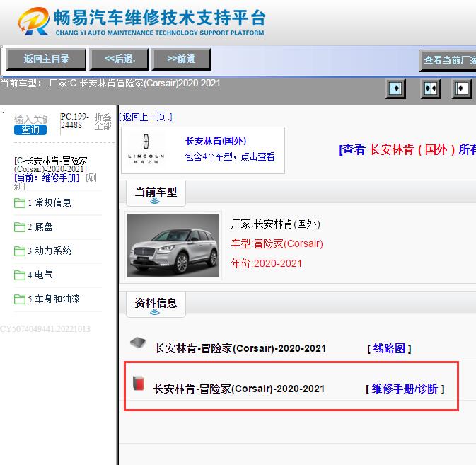Click 返回上一页 link
Image resolution: width=476 pixels, height=465 pixels.
(x=146, y=117)
